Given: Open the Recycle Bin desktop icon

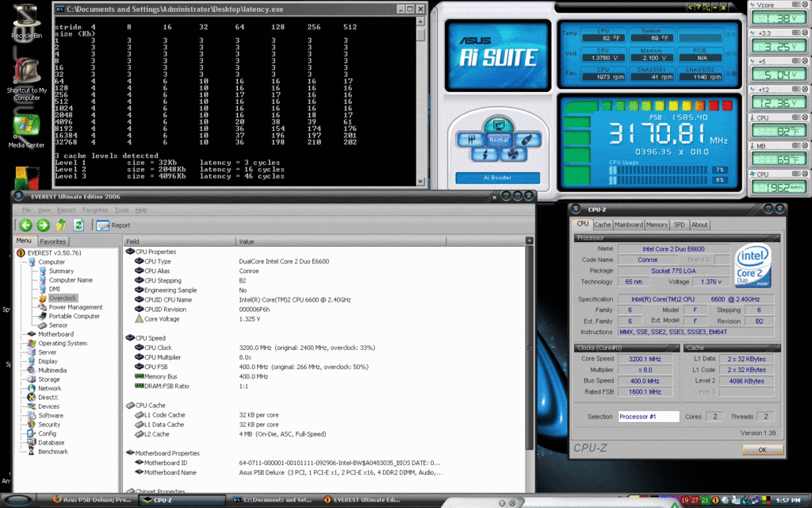Looking at the screenshot, I should pyautogui.click(x=26, y=21).
